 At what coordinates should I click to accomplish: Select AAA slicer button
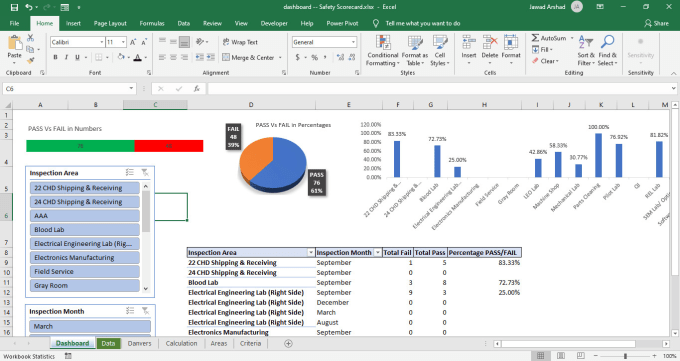pyautogui.click(x=85, y=216)
